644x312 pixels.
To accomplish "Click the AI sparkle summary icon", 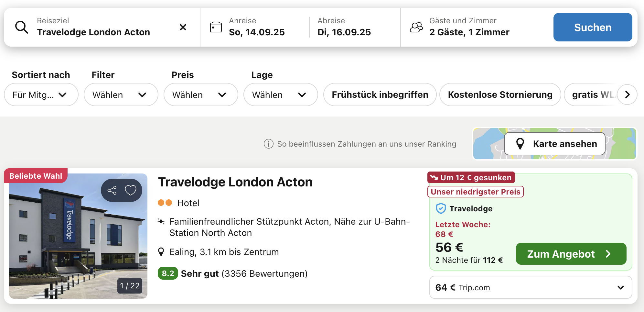I will click(x=161, y=222).
